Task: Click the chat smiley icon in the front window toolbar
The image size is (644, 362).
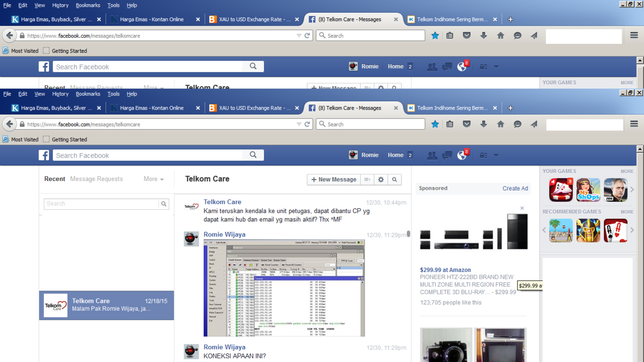Action: (517, 124)
